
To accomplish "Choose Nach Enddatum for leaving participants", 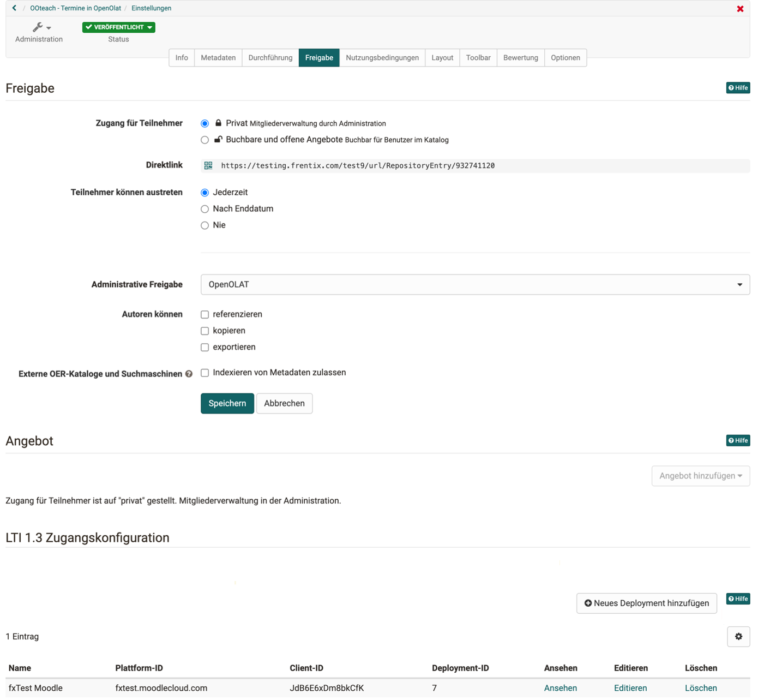I will (x=205, y=209).
